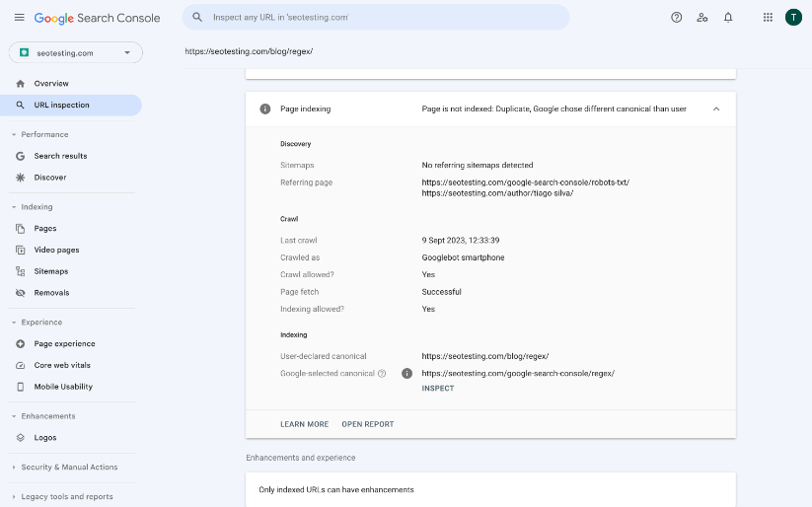Click referring page author/tiago-silva URL

pyautogui.click(x=497, y=193)
